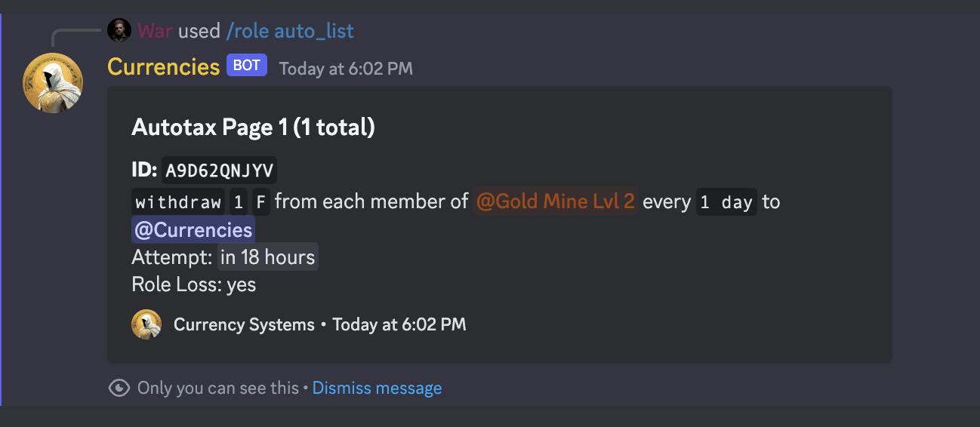Screen dimensions: 980x427
Task: Click the "Only you can see this" notice
Action: click(x=217, y=389)
